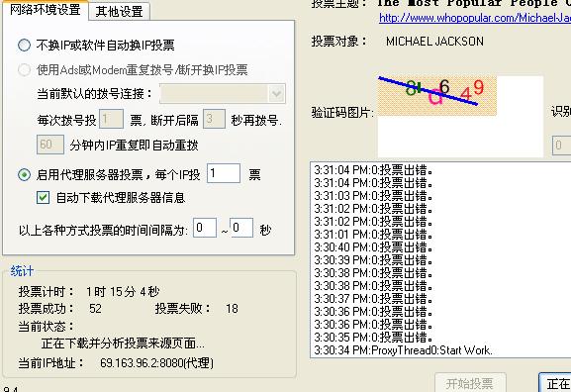Click the 投票计时 value 1时 15分 4秒
Image resolution: width=571 pixels, height=392 pixels.
pyautogui.click(x=123, y=291)
